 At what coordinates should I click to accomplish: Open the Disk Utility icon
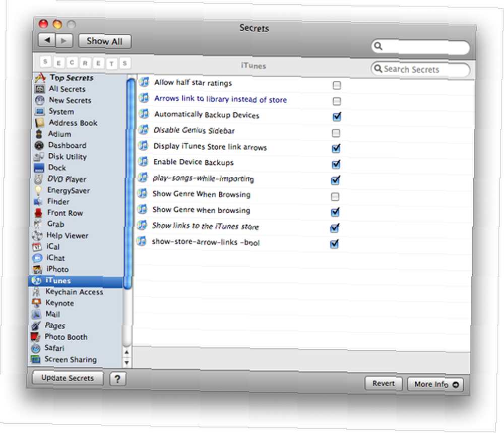point(39,157)
